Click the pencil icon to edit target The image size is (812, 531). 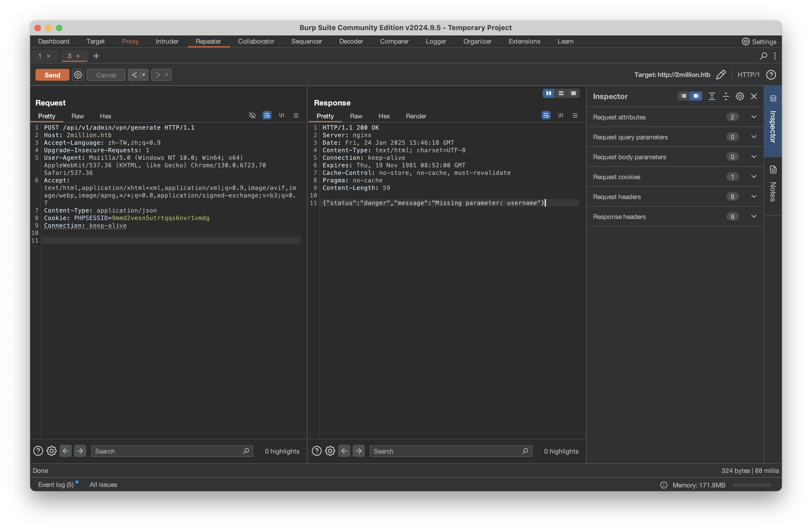pos(721,75)
